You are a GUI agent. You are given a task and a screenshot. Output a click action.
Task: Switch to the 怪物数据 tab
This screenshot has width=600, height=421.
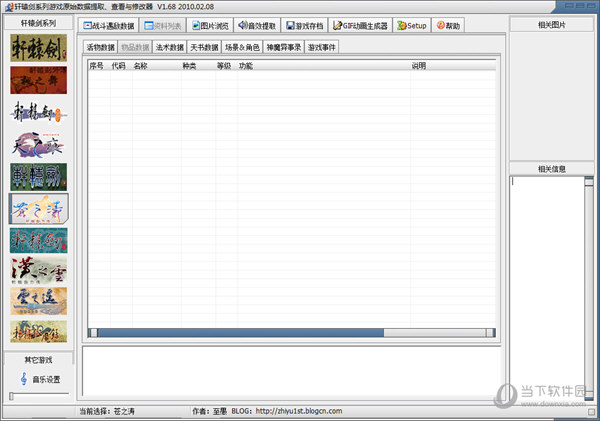coord(100,47)
